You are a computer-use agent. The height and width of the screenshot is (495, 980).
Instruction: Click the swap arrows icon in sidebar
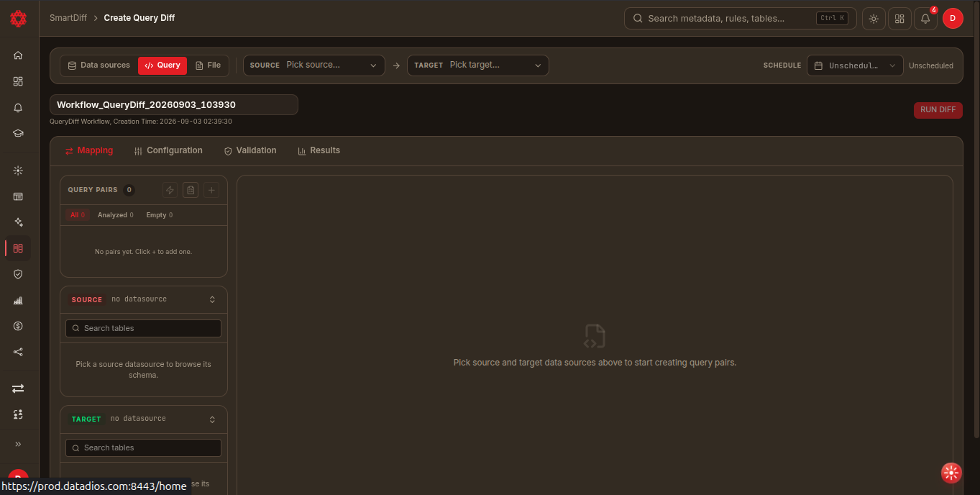point(18,389)
